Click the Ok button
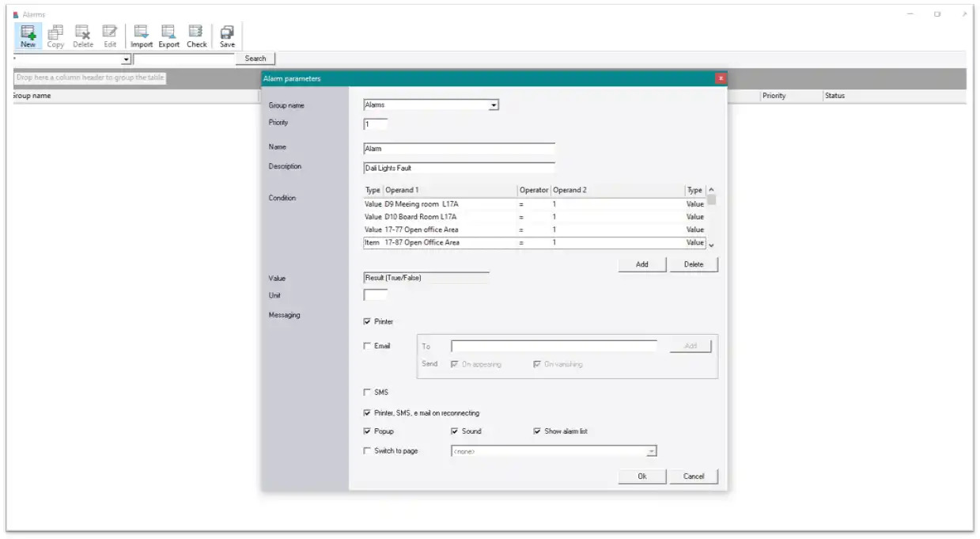The width and height of the screenshot is (980, 539). coord(641,476)
